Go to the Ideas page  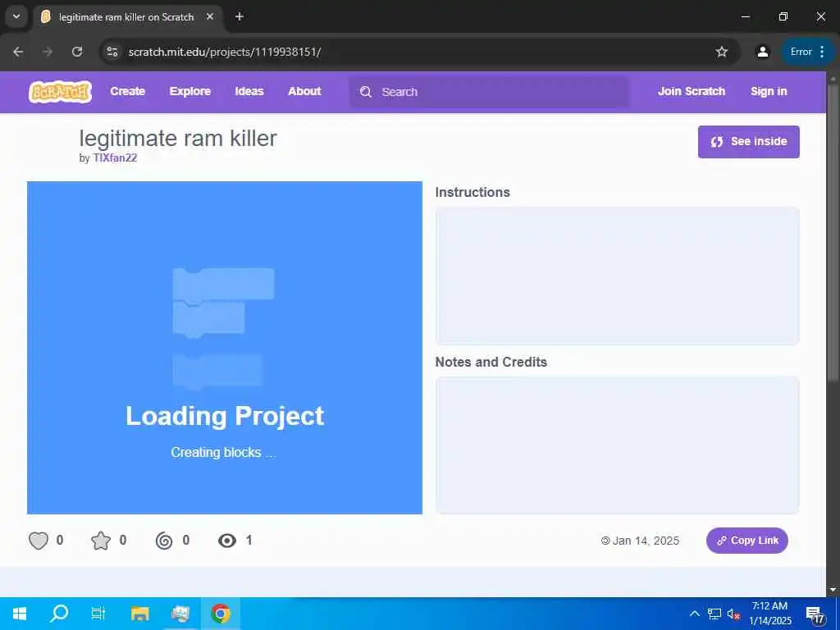pos(249,91)
